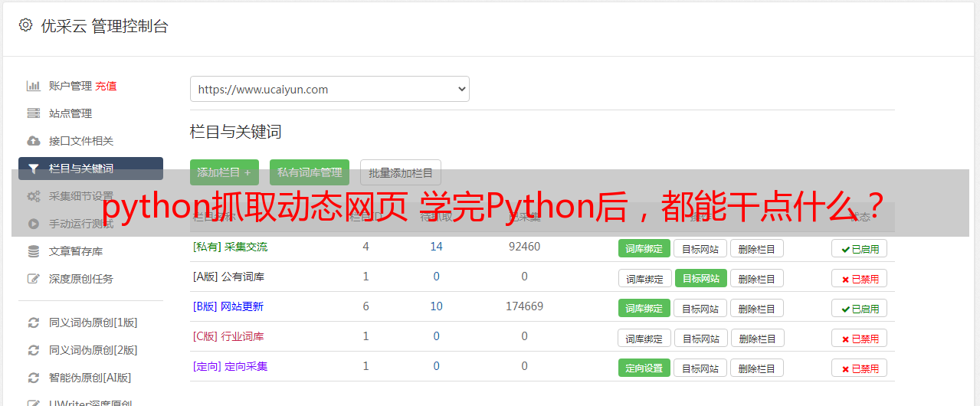This screenshot has height=406, width=980.
Task: Click the 栏目与关键词 page heading
Action: 236,132
